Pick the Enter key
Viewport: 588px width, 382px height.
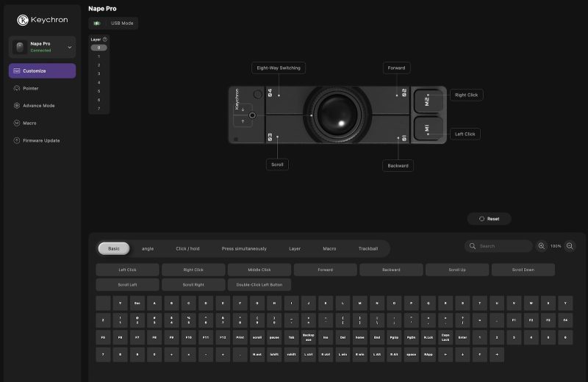tap(463, 337)
